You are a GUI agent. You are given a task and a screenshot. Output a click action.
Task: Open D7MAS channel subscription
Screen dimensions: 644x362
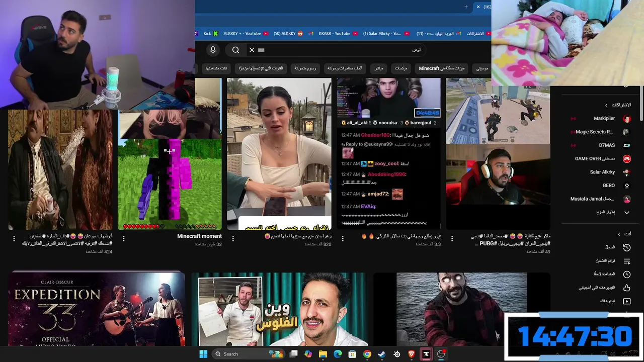(x=601, y=145)
